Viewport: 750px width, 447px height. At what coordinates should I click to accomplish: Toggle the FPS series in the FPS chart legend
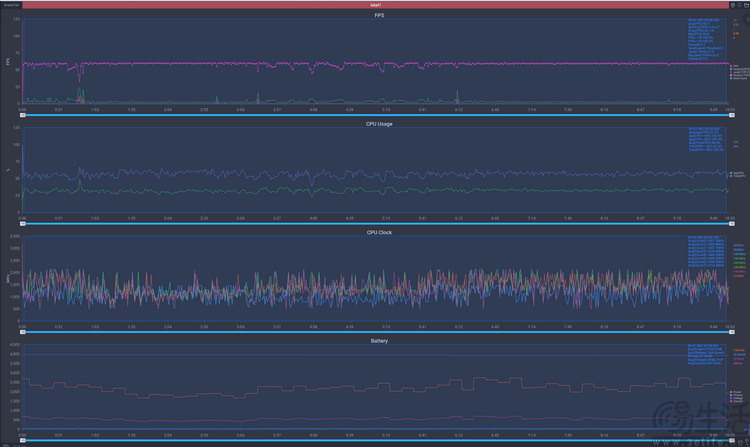point(734,66)
